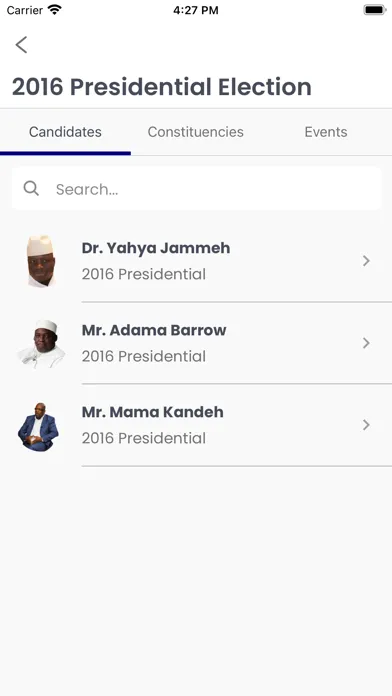This screenshot has height=696, width=392.
Task: Click the search magnifier icon
Action: 31,189
